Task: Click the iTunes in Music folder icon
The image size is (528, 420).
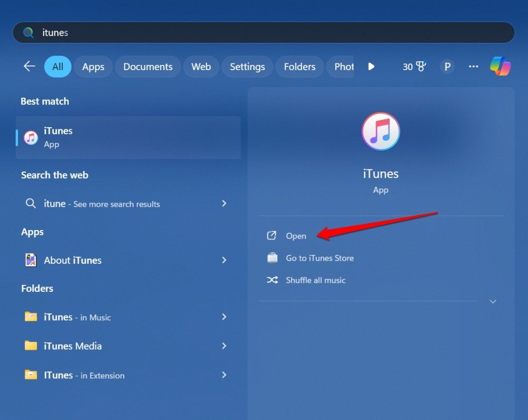Action: 31,317
